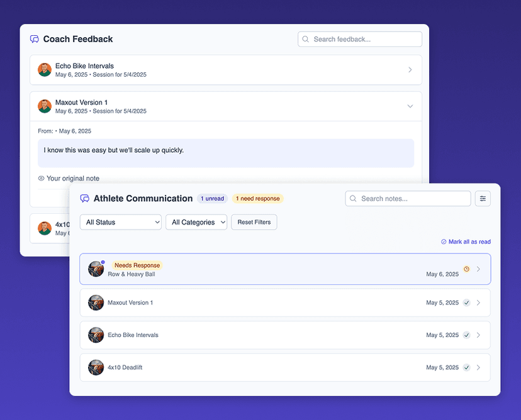Expand the Echo Bike Intervals note row chevron

click(x=478, y=335)
